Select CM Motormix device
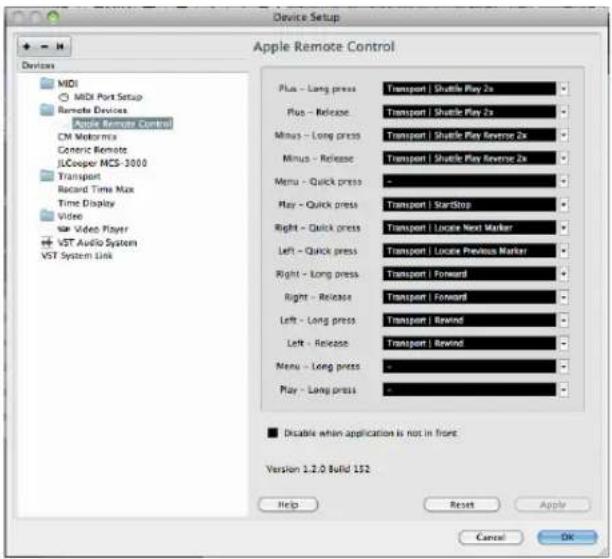This screenshot has height=559, width=612. pos(87,137)
